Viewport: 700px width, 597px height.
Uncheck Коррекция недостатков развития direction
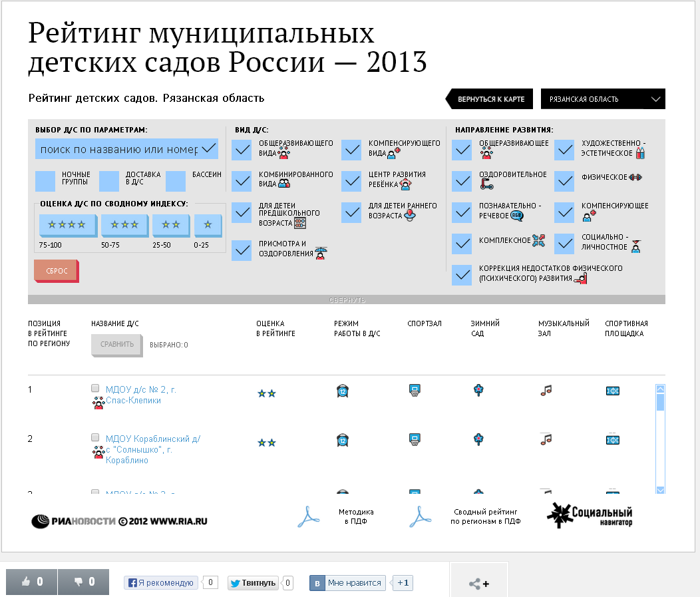click(462, 275)
